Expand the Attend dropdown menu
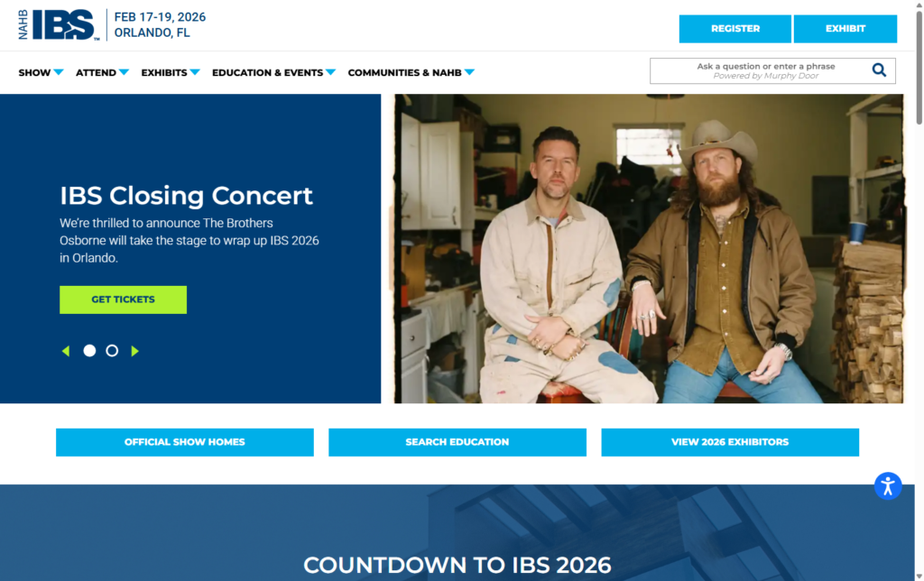The height and width of the screenshot is (581, 924). click(102, 72)
